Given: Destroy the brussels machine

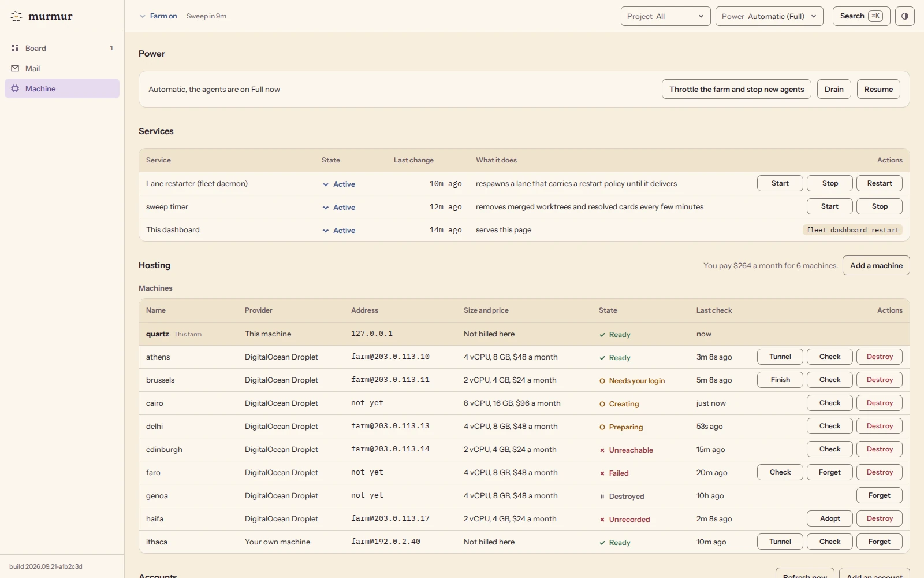Looking at the screenshot, I should tap(880, 380).
